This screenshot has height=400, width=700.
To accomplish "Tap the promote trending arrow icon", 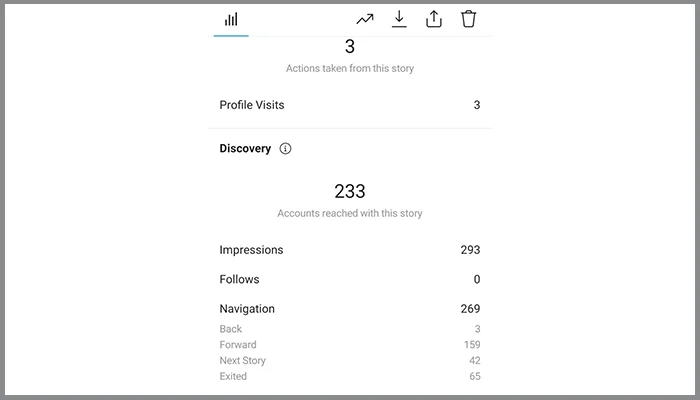I will (x=365, y=19).
